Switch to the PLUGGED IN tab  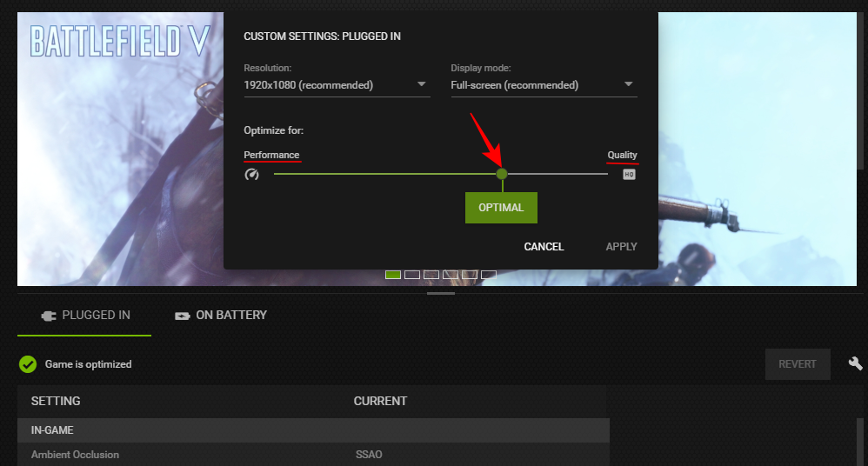(85, 315)
